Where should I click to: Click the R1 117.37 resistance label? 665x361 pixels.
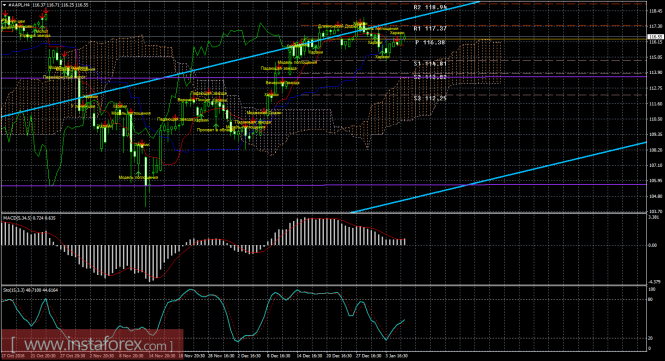[430, 28]
